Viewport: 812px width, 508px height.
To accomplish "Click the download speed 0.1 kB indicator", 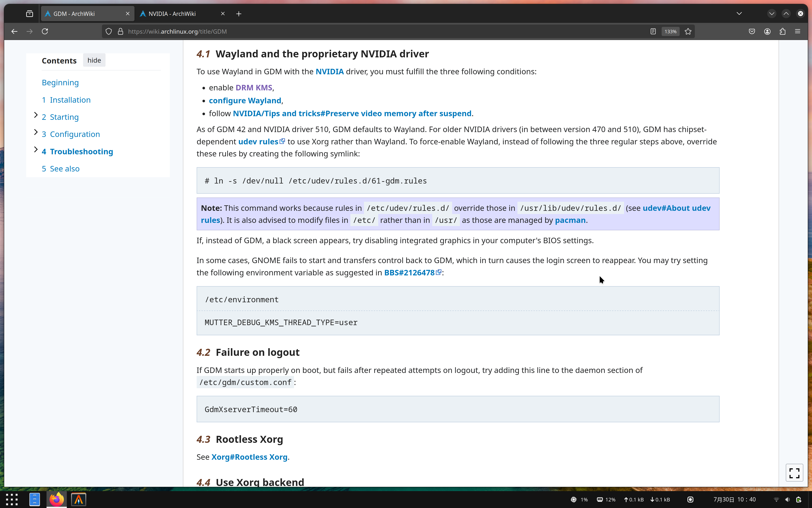I will pyautogui.click(x=660, y=500).
